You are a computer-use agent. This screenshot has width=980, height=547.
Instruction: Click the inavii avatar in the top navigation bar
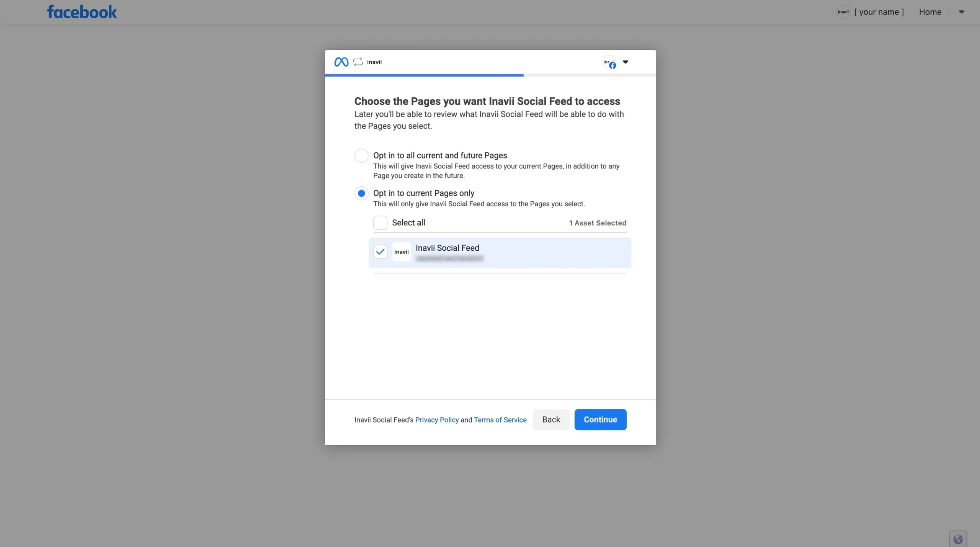pos(843,12)
